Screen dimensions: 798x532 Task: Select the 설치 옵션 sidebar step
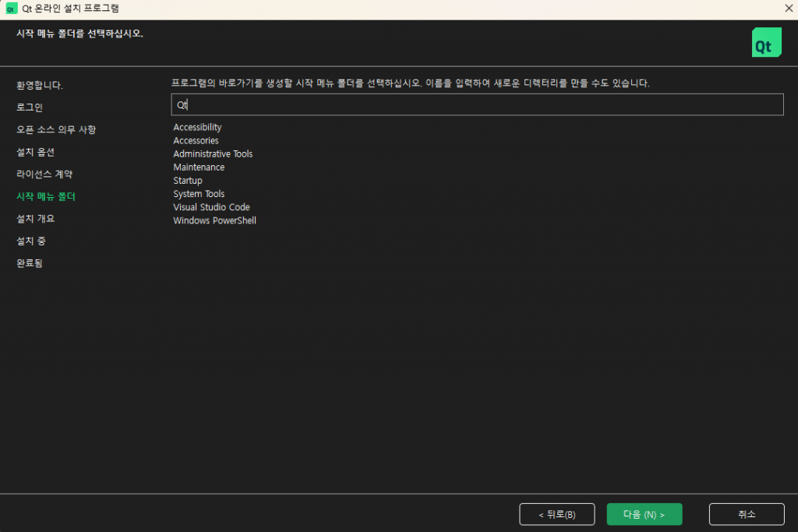[36, 152]
